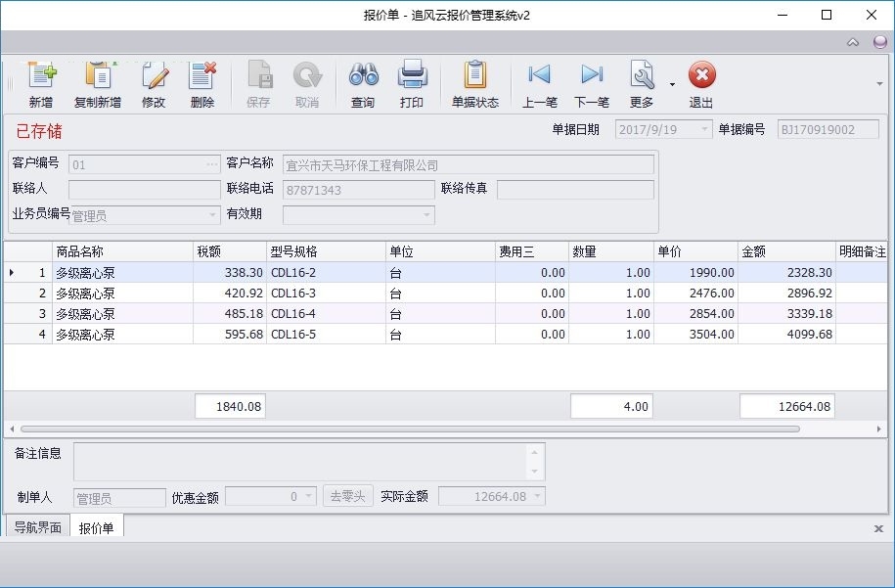Switch to the 导航界面 tab
895x588 pixels.
tap(38, 527)
